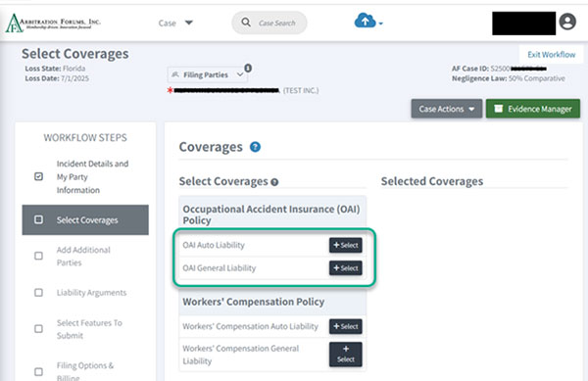The height and width of the screenshot is (381, 588).
Task: Click checkbox for Liability Arguments step
Action: [x=38, y=292]
